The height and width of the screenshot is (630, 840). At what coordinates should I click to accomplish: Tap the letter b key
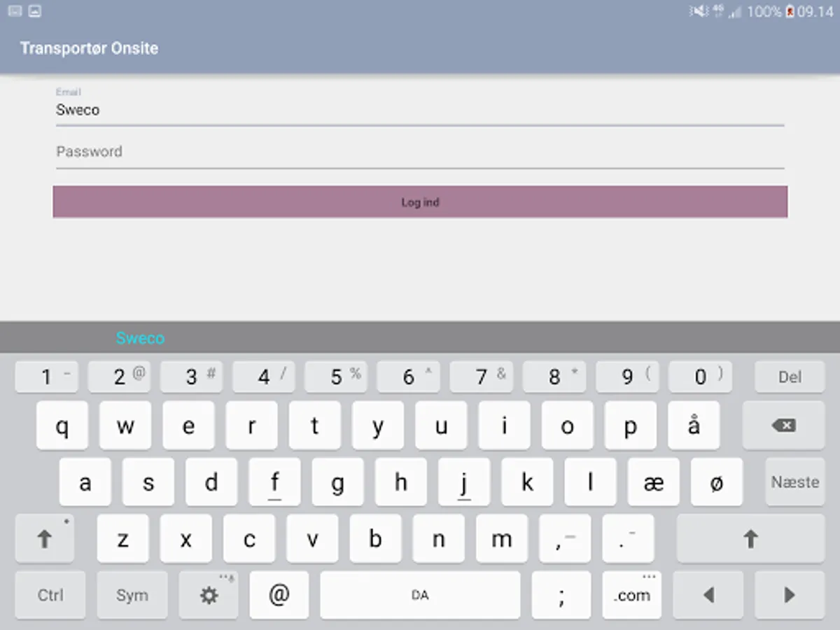click(376, 539)
